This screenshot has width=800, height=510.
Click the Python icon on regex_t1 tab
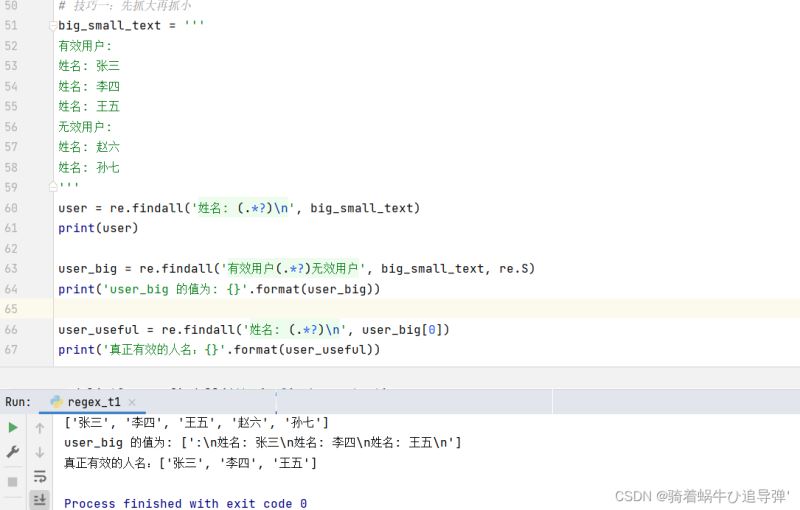point(56,402)
